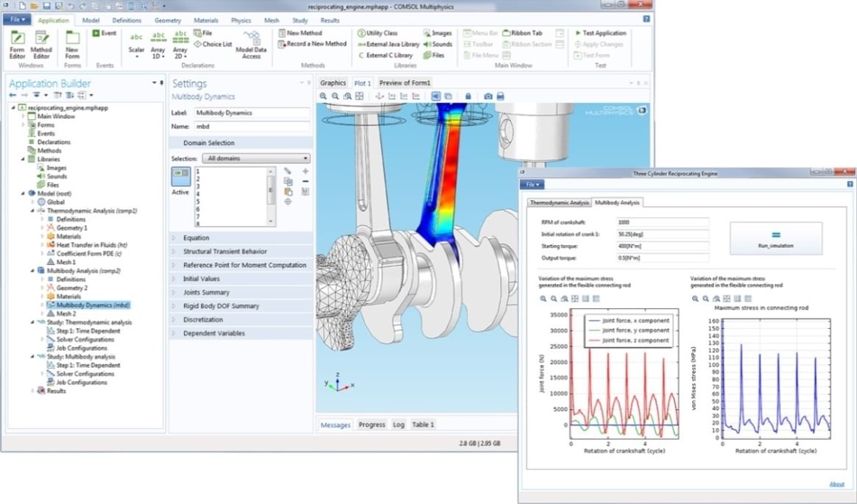The width and height of the screenshot is (857, 504).
Task: Click the RPM of crankshaft input field
Action: pos(662,221)
